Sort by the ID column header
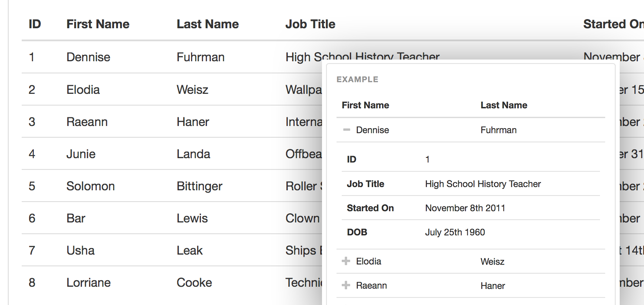Viewport: 644px width, 305px height. point(35,24)
